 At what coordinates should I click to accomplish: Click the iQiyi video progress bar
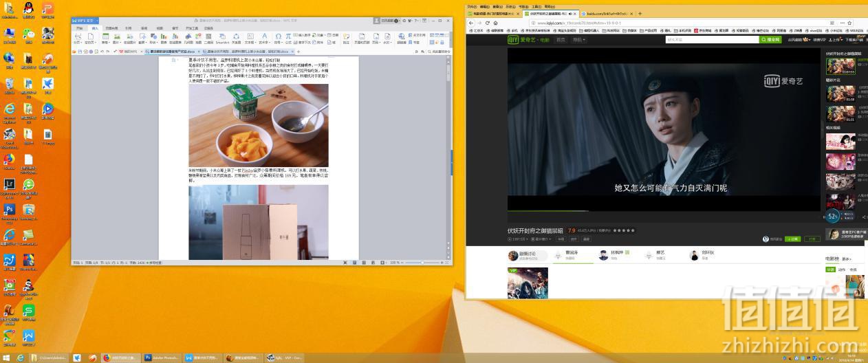664,211
